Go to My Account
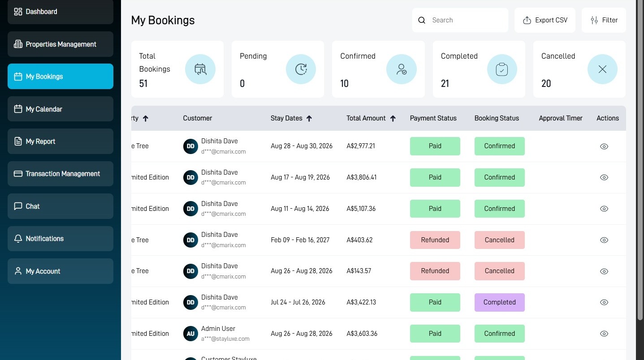The width and height of the screenshot is (644, 360). (x=61, y=271)
